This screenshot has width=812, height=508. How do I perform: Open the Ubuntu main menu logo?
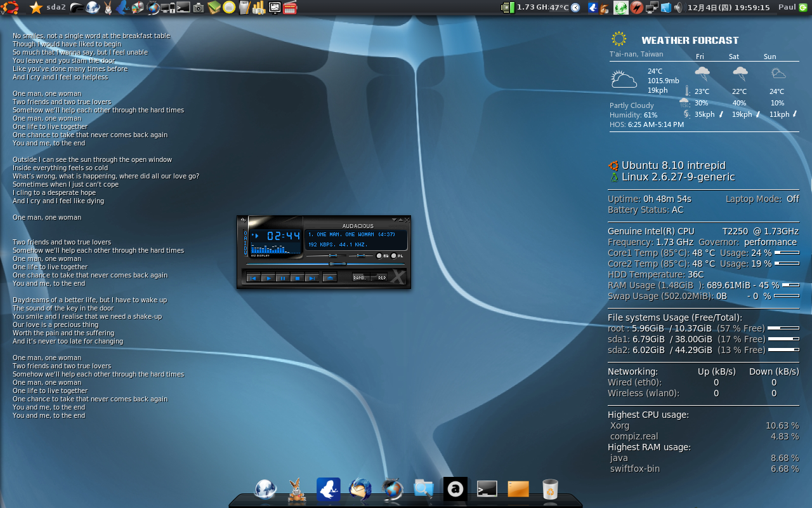[x=10, y=8]
